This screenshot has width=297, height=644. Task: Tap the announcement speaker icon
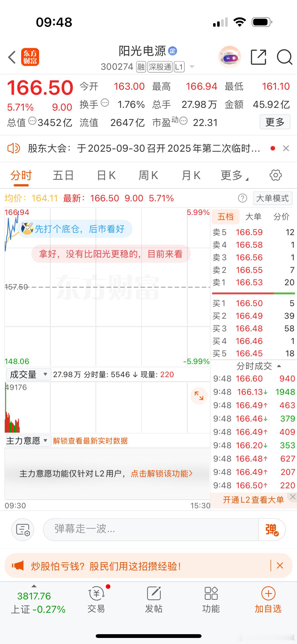click(x=14, y=148)
